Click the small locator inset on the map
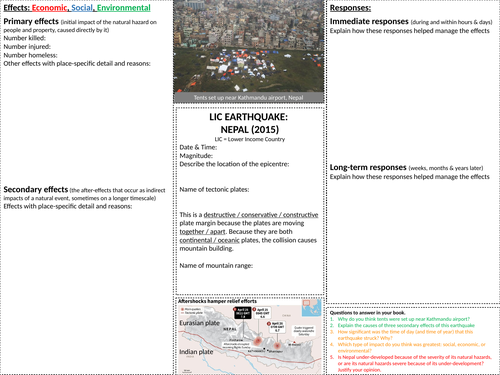 [x=311, y=308]
